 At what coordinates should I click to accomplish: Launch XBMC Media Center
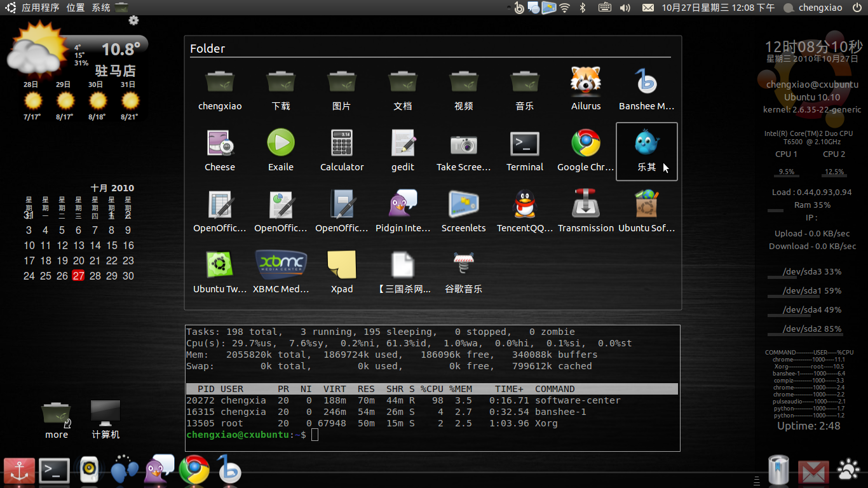(x=281, y=273)
